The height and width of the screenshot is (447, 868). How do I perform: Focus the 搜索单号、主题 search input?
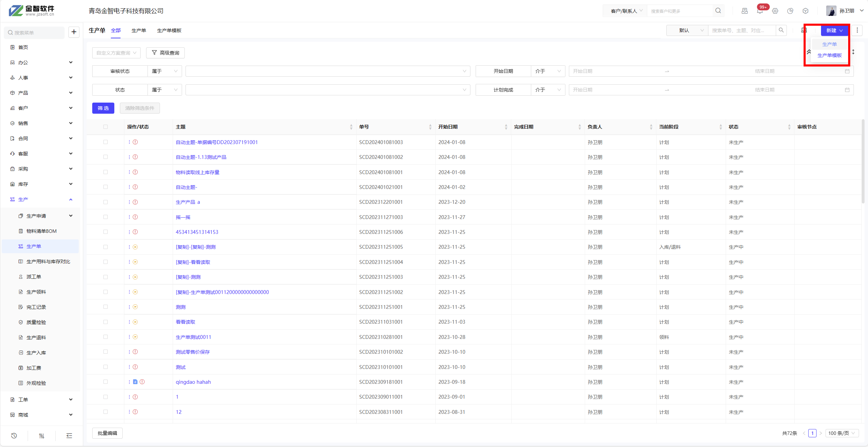pos(742,30)
